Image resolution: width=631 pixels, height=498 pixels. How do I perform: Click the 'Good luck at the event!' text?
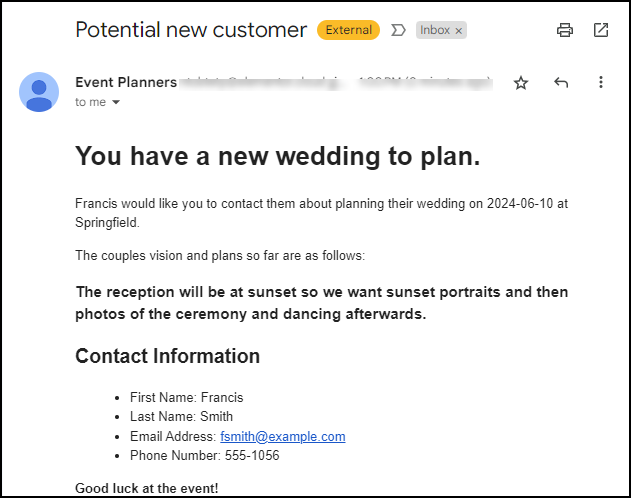(146, 488)
